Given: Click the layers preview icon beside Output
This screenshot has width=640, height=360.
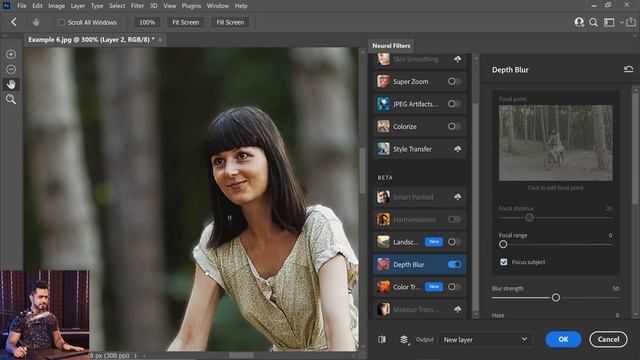Looking at the screenshot, I should tap(404, 339).
